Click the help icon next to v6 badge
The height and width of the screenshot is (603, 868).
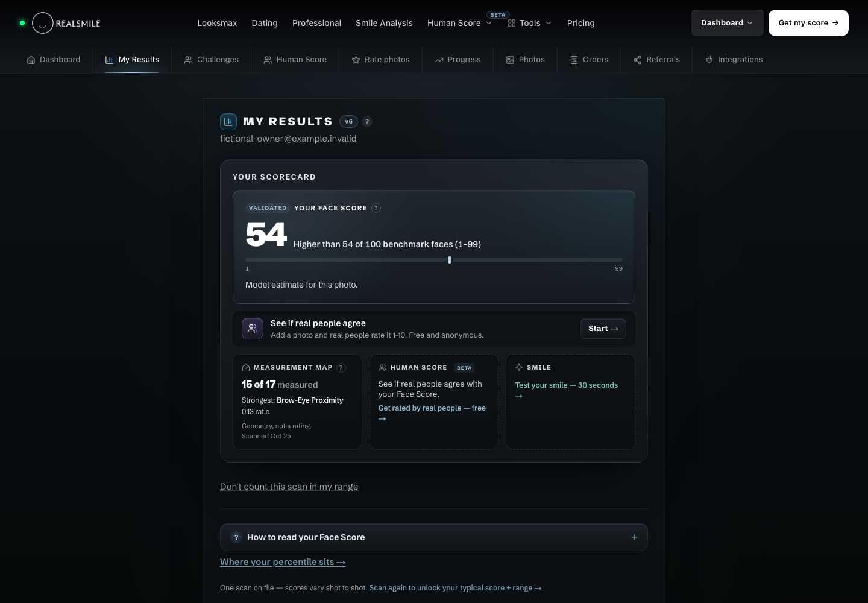coord(367,122)
